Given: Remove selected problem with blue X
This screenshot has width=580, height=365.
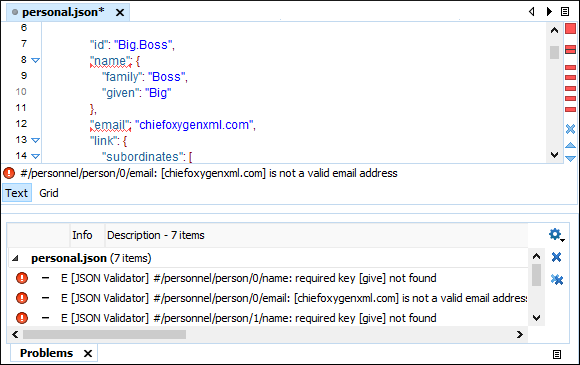Looking at the screenshot, I should click(556, 257).
